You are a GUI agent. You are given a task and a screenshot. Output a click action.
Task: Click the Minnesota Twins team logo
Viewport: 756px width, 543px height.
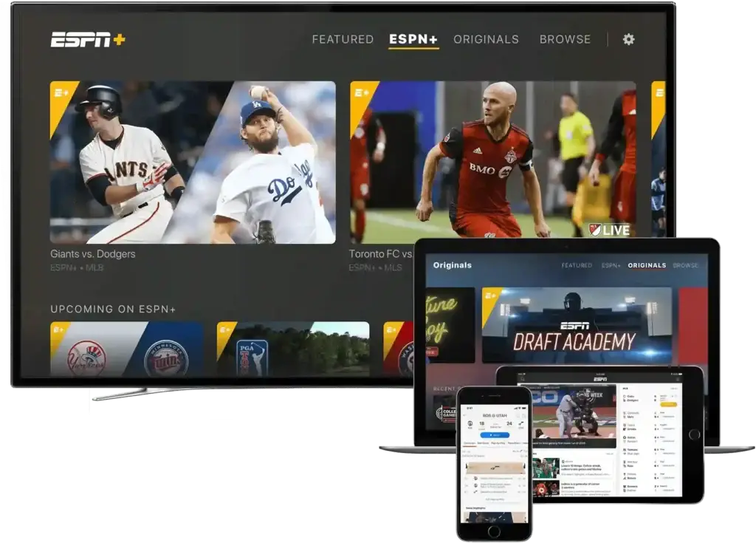point(166,358)
